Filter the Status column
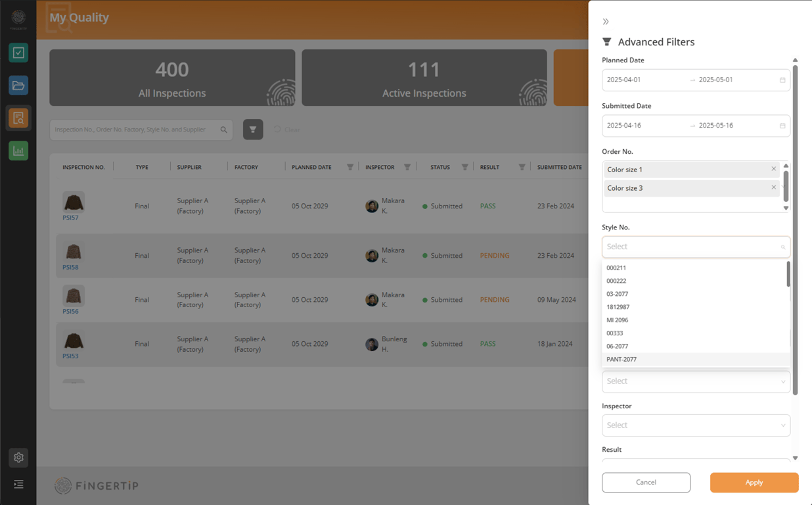 (464, 167)
